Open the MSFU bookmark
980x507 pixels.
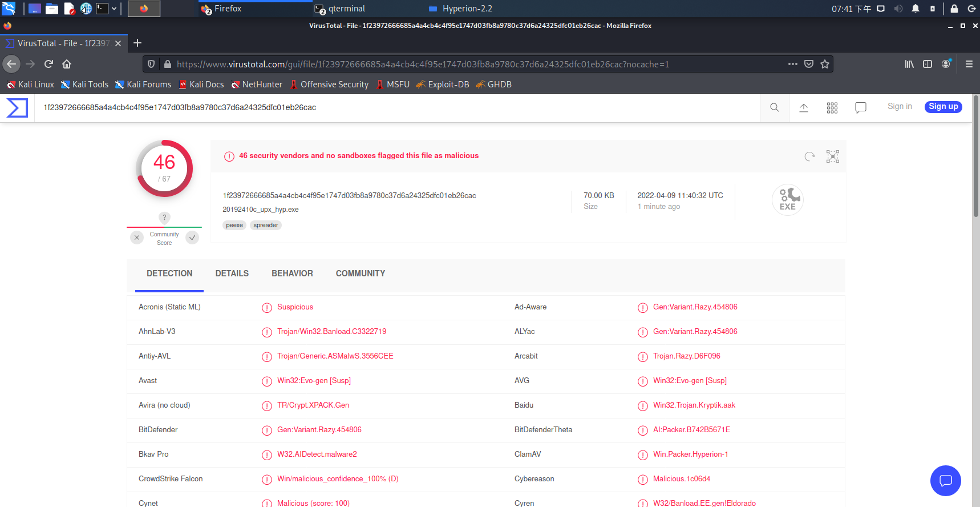point(393,84)
